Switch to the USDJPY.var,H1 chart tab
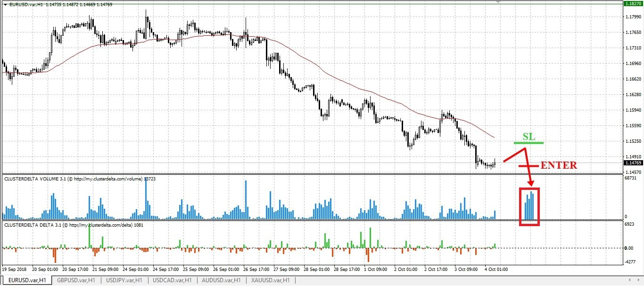The height and width of the screenshot is (286, 644). [124, 280]
